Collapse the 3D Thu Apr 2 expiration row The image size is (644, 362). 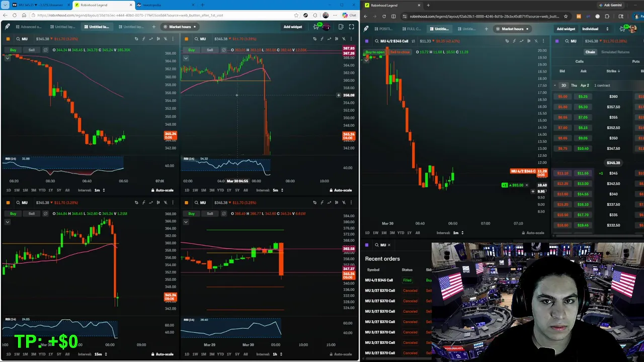555,85
